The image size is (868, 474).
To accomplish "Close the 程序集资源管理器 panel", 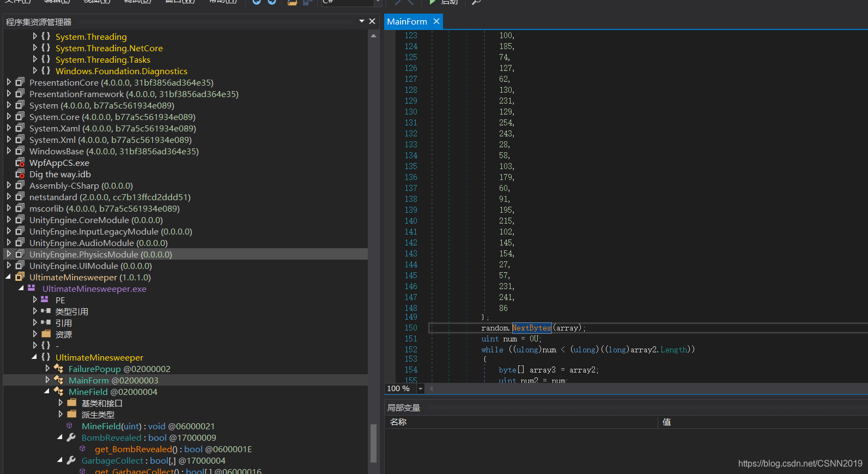I will click(372, 21).
